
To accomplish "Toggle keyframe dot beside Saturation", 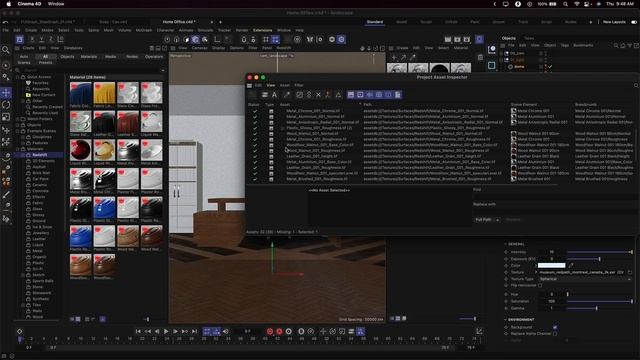I will pyautogui.click(x=507, y=301).
